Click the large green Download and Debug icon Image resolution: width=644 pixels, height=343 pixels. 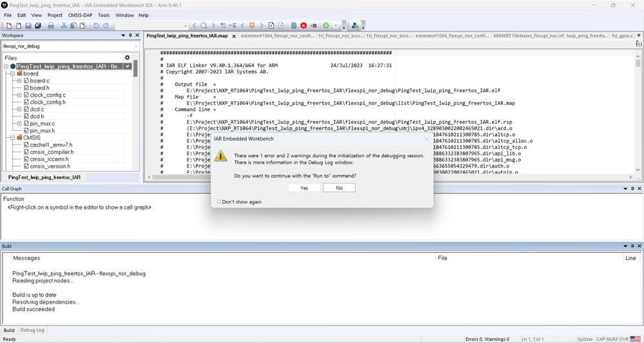326,26
